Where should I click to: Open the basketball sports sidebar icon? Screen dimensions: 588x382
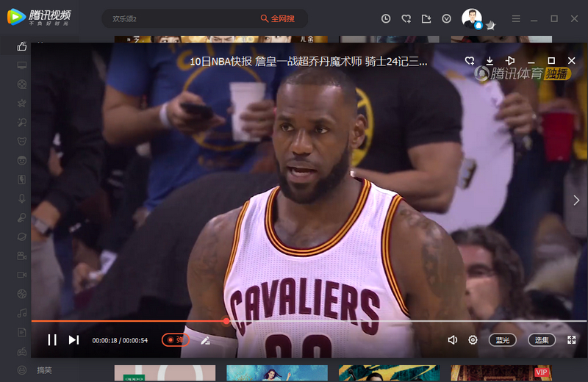[22, 294]
